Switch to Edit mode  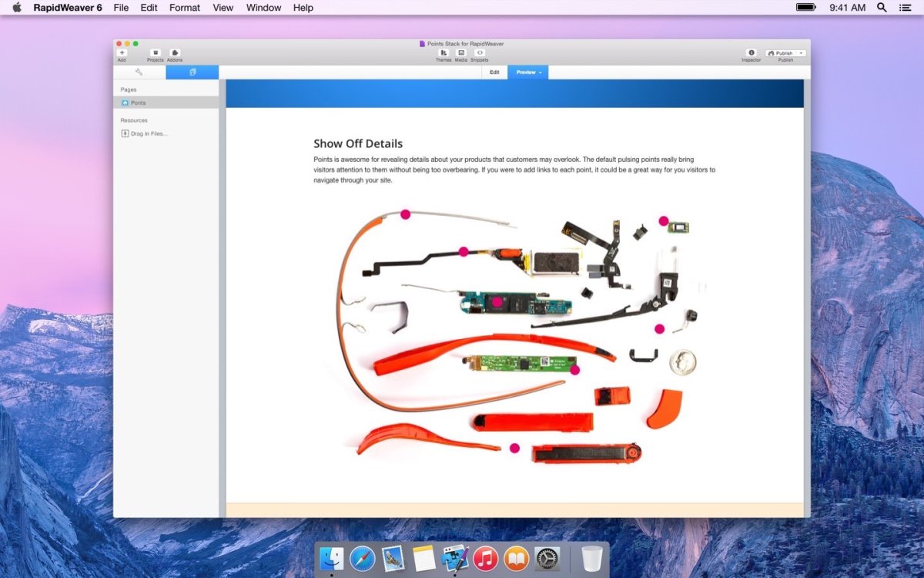click(494, 72)
